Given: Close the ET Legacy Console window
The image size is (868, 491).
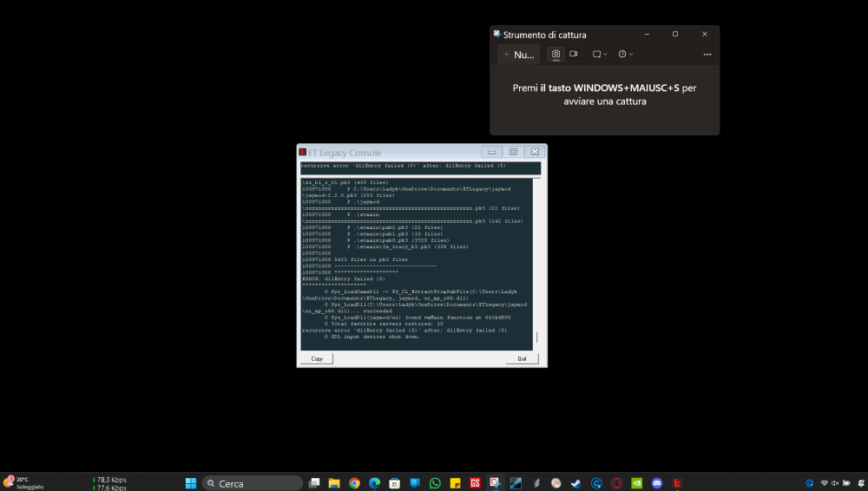Looking at the screenshot, I should 535,152.
